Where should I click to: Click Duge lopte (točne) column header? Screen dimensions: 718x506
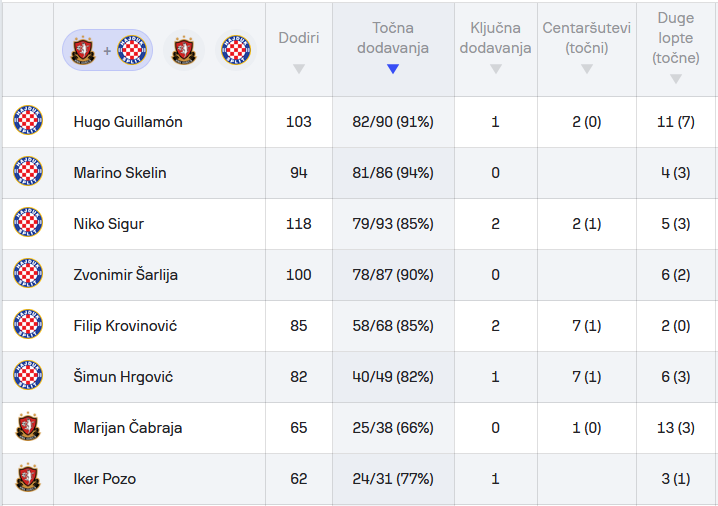click(676, 38)
